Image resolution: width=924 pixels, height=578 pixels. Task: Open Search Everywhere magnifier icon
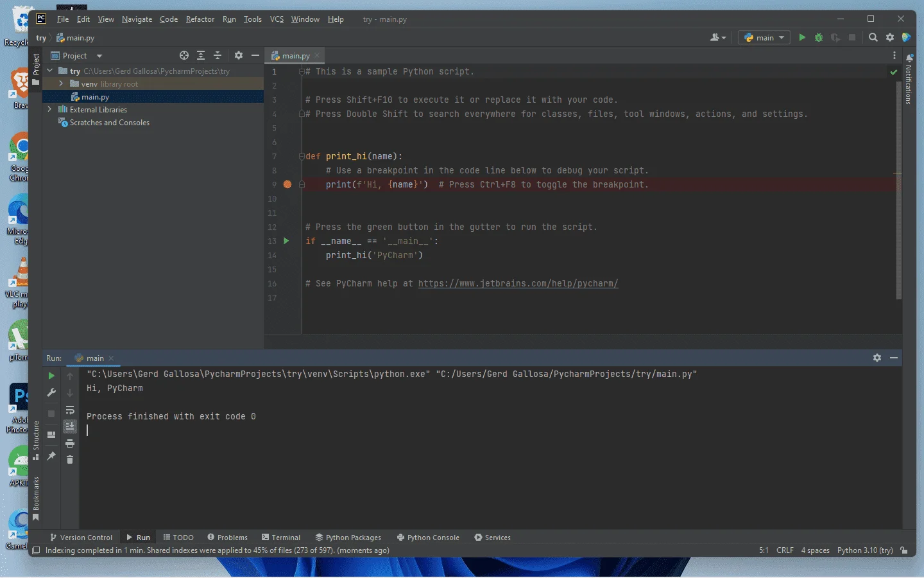coord(873,38)
